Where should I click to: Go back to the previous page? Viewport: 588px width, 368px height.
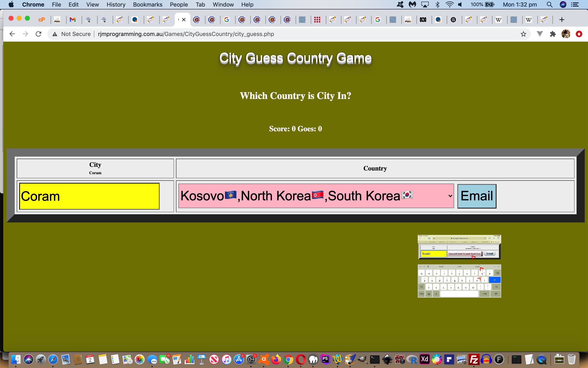point(12,34)
